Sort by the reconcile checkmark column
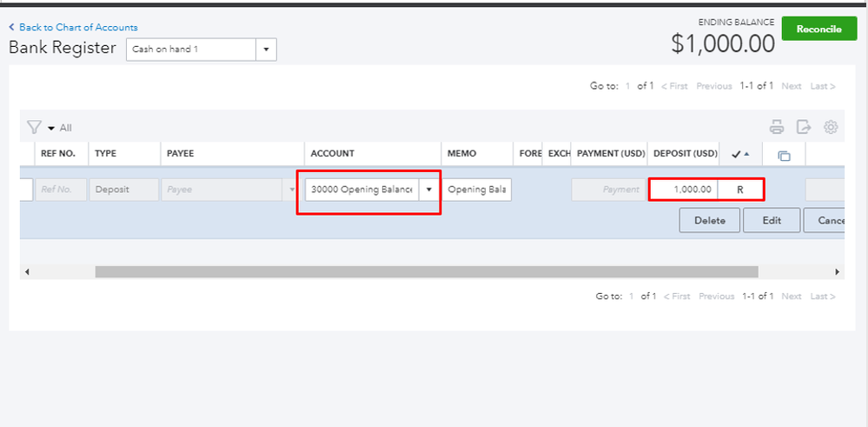This screenshot has width=868, height=427. [x=740, y=154]
